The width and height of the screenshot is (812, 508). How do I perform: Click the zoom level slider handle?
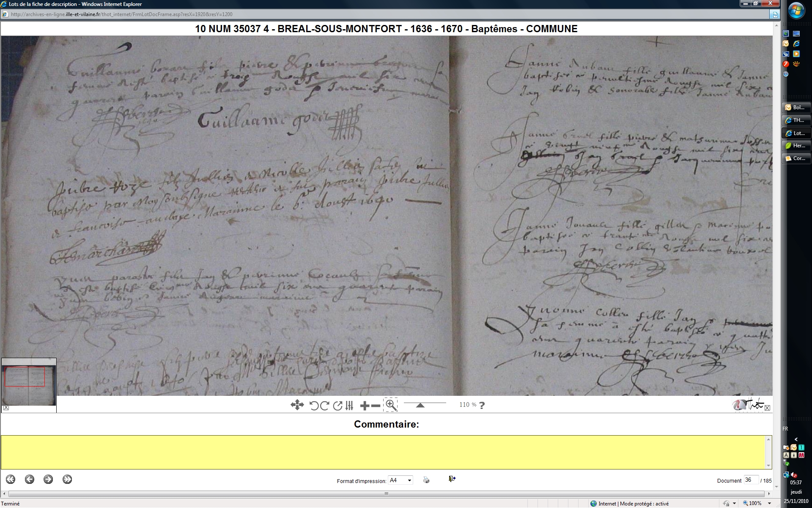click(420, 406)
